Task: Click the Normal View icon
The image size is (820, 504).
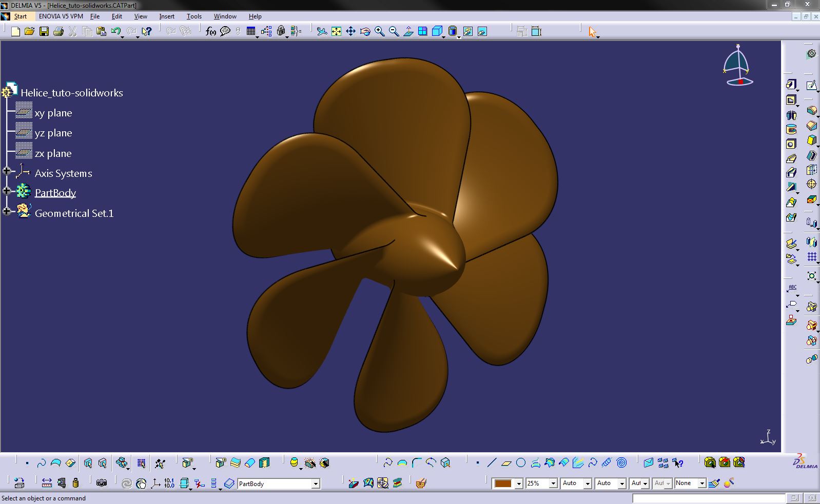Action: click(408, 31)
